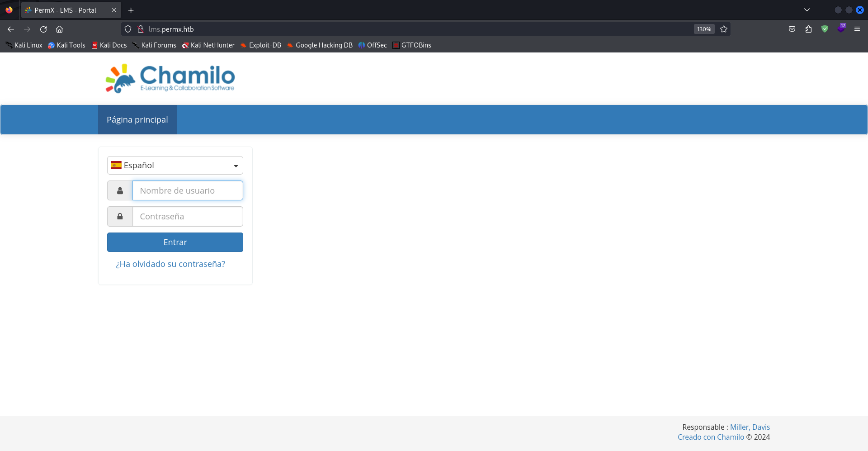
Task: Click the 130% zoom level indicator
Action: pos(704,29)
